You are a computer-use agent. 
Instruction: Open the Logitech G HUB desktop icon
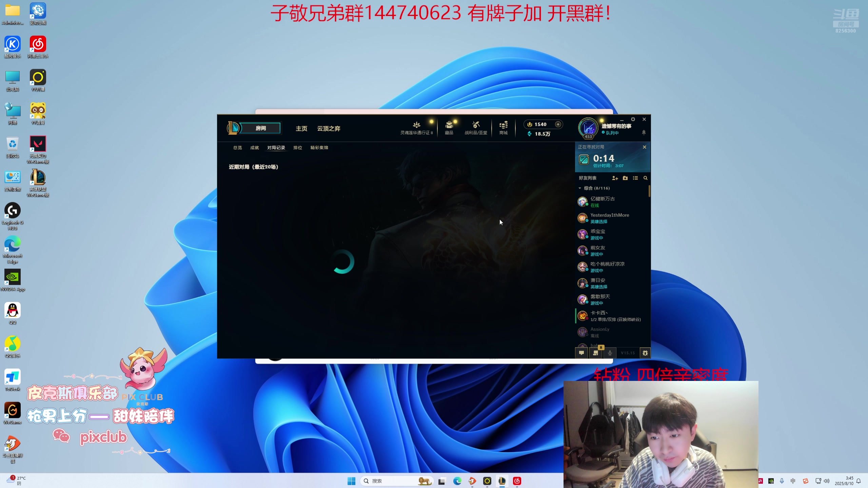coord(13,216)
